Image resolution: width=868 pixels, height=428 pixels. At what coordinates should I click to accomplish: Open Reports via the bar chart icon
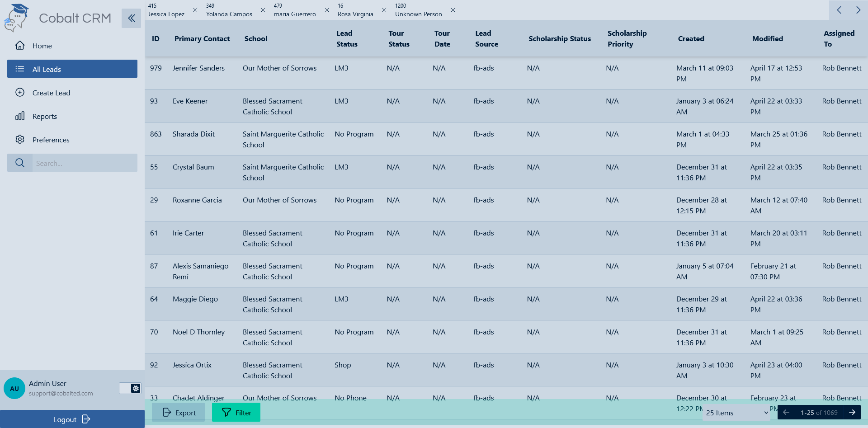[20, 116]
